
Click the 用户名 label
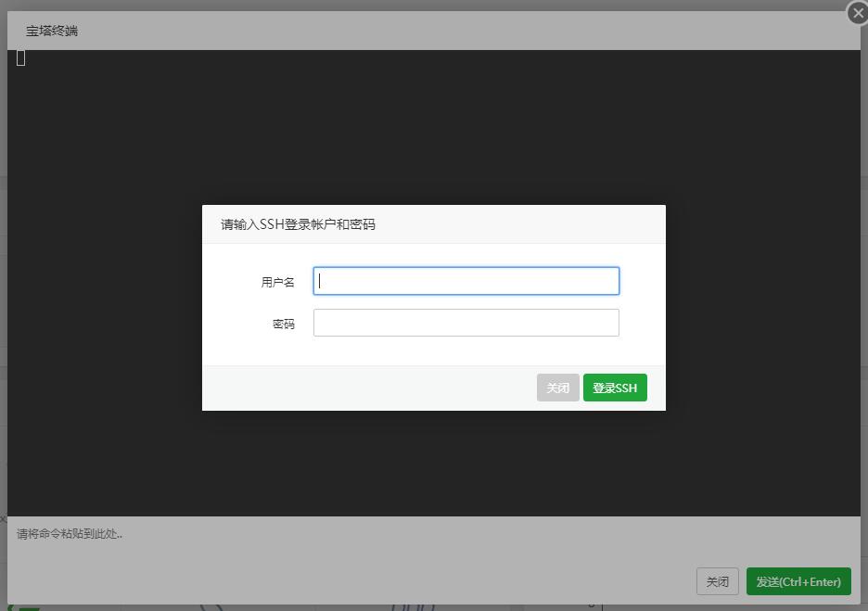coord(278,282)
